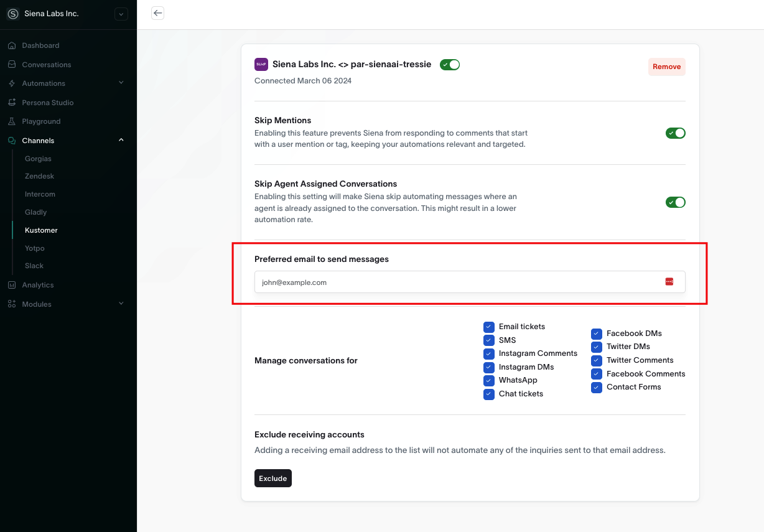Click the 'Exclude receiving accounts' heading
Viewport: 764px width, 532px height.
click(310, 434)
